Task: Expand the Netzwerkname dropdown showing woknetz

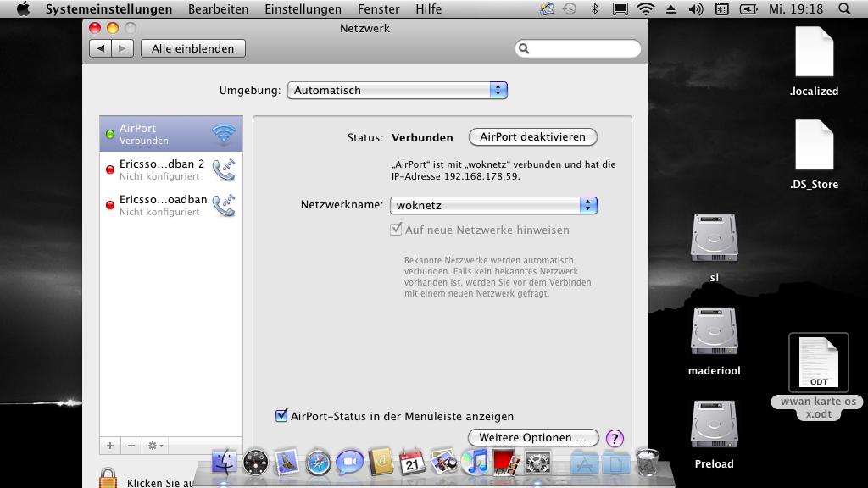Action: pyautogui.click(x=493, y=205)
